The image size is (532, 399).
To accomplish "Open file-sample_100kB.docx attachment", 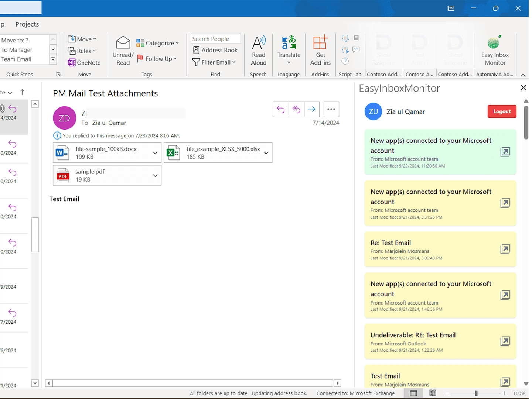I will click(101, 153).
